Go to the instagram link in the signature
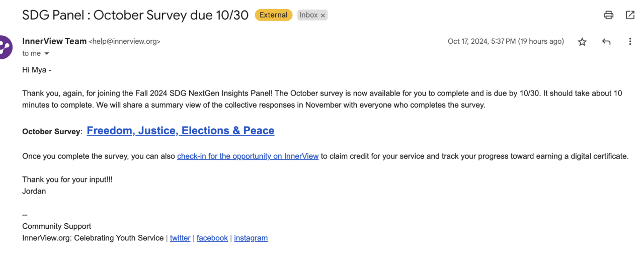The width and height of the screenshot is (644, 278). coord(251,238)
